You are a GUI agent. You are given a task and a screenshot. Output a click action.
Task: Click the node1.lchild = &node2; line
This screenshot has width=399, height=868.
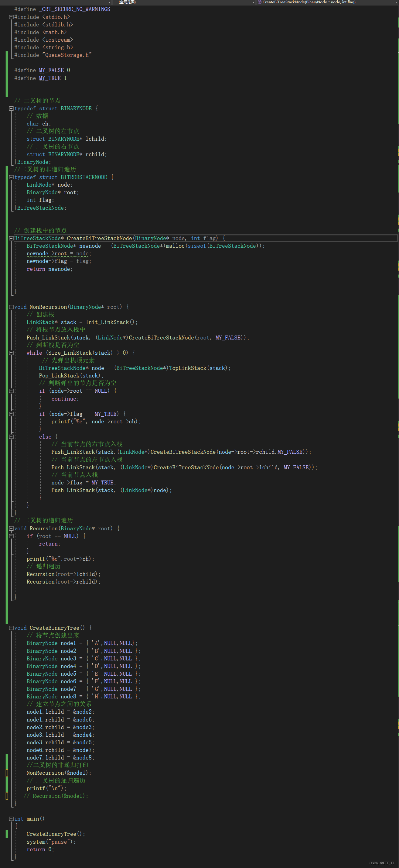pos(61,712)
